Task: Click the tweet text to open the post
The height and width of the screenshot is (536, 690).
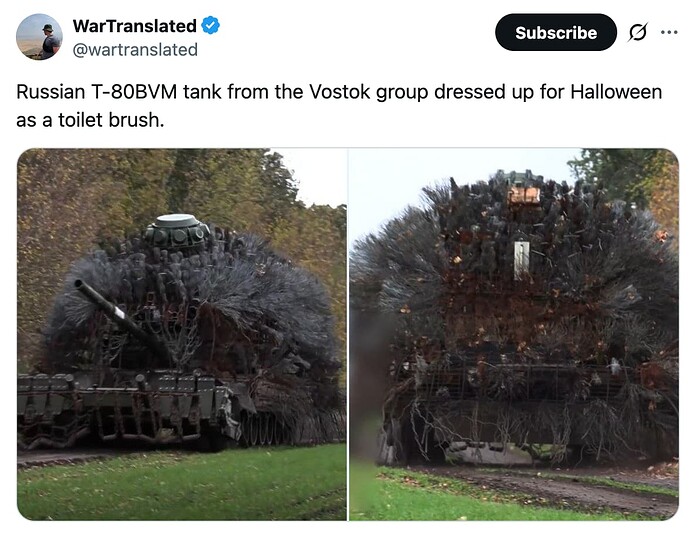Action: [339, 106]
